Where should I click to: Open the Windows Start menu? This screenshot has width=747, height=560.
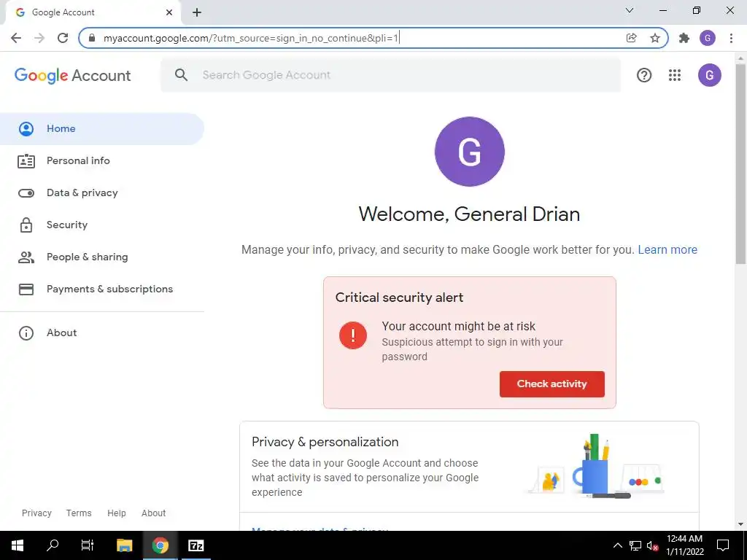pos(18,545)
